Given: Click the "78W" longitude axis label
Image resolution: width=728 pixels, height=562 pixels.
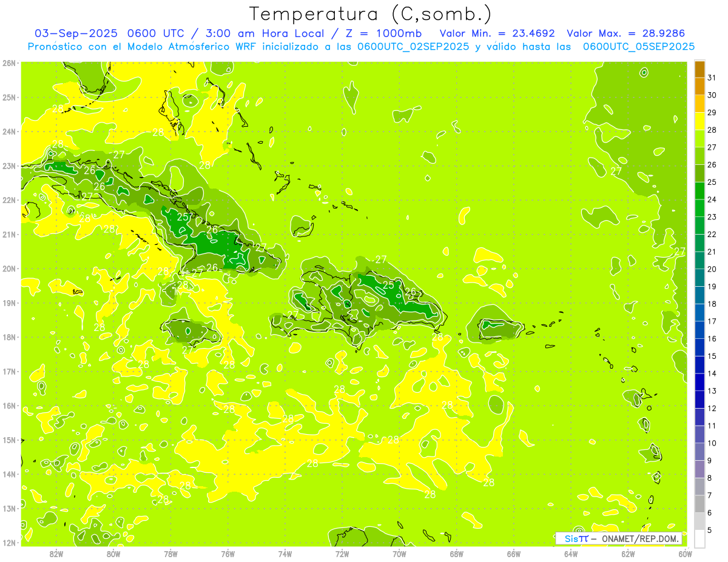Looking at the screenshot, I should pyautogui.click(x=170, y=554).
